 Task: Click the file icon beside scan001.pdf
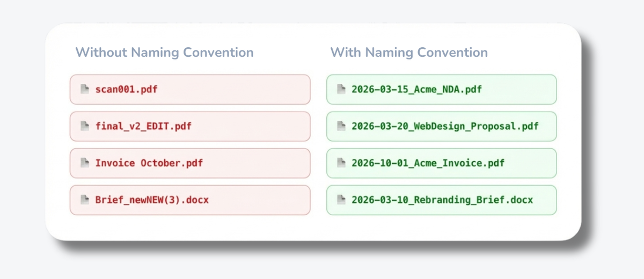[x=84, y=89]
